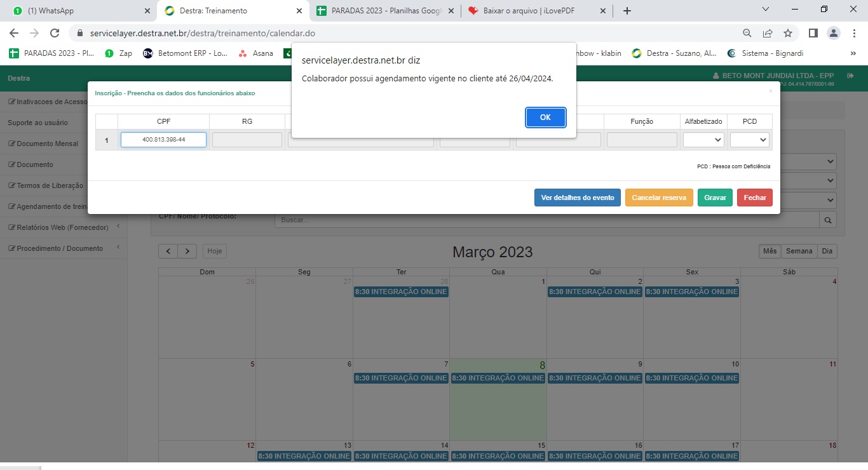Click the browser zoom magnifier icon
Image resolution: width=868 pixels, height=470 pixels.
click(x=747, y=33)
